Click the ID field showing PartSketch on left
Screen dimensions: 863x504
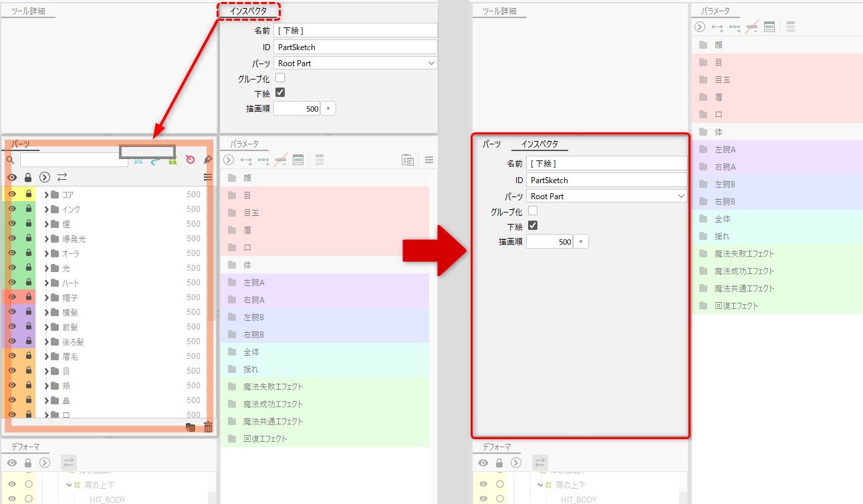[x=355, y=47]
